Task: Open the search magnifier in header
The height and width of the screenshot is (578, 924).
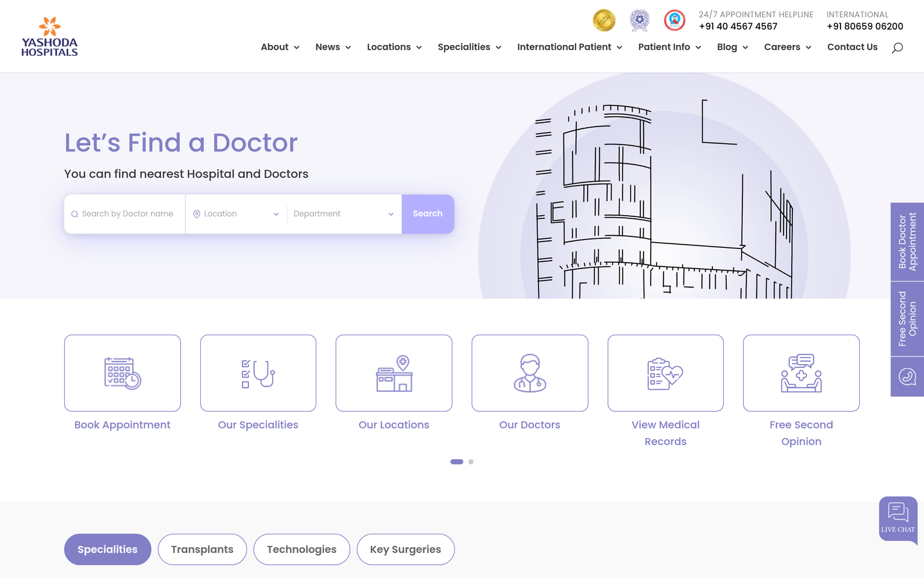Action: (x=897, y=48)
